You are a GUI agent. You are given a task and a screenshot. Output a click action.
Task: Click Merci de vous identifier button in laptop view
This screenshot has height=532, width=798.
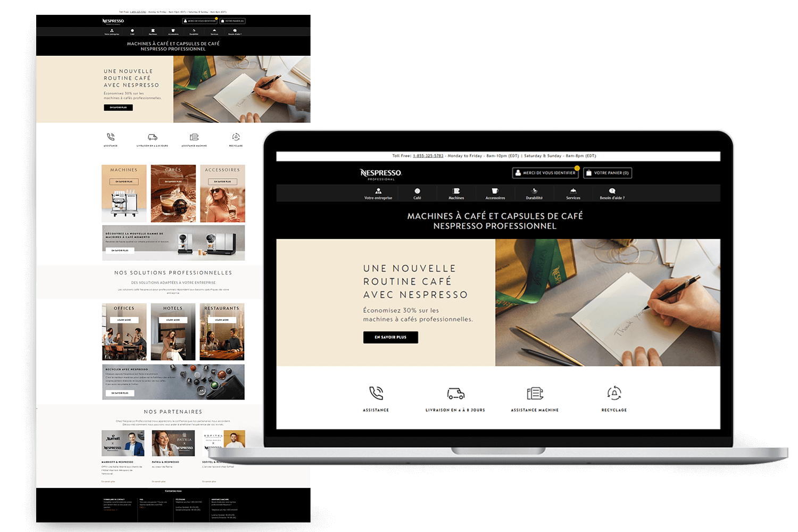tap(545, 173)
